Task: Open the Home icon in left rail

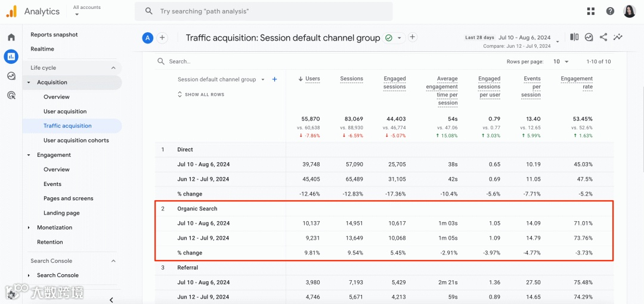Action: pyautogui.click(x=11, y=38)
